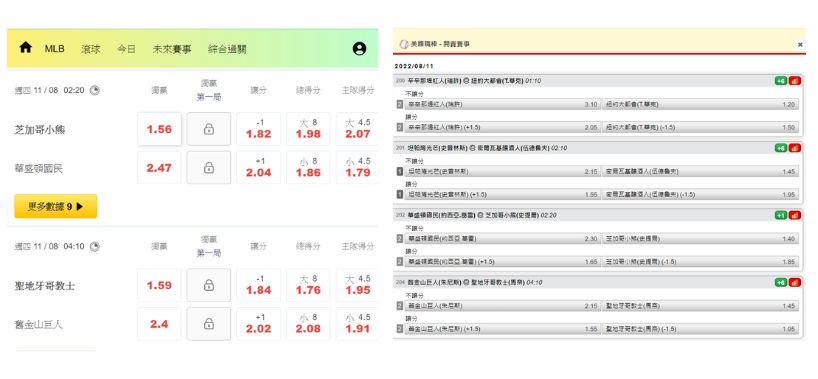Click clock icon beside 02:20 match time
Image resolution: width=818 pixels, height=379 pixels.
pos(94,90)
